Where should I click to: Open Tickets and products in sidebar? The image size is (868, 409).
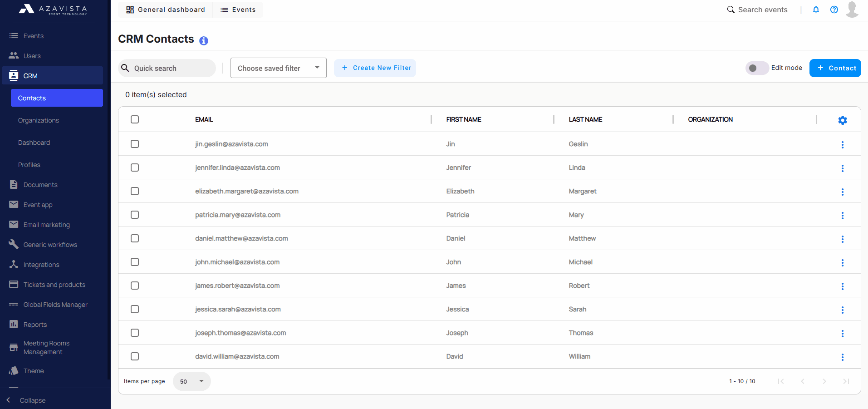coord(52,285)
